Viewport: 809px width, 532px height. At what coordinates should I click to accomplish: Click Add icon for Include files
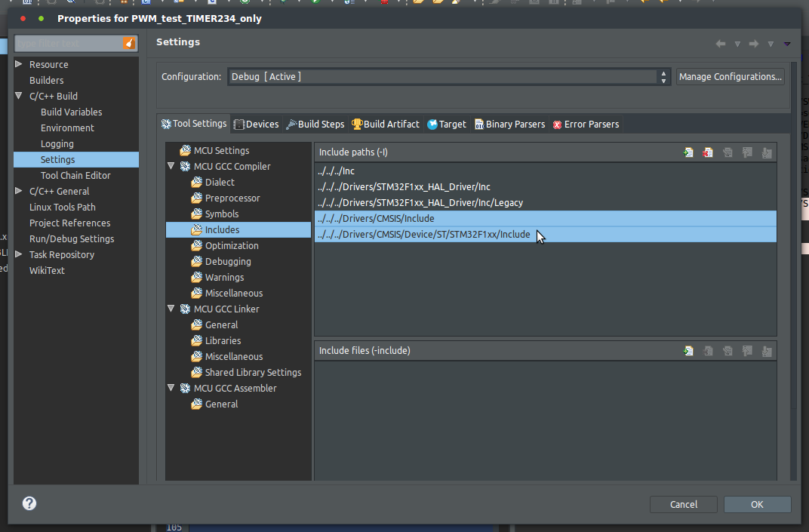[688, 351]
